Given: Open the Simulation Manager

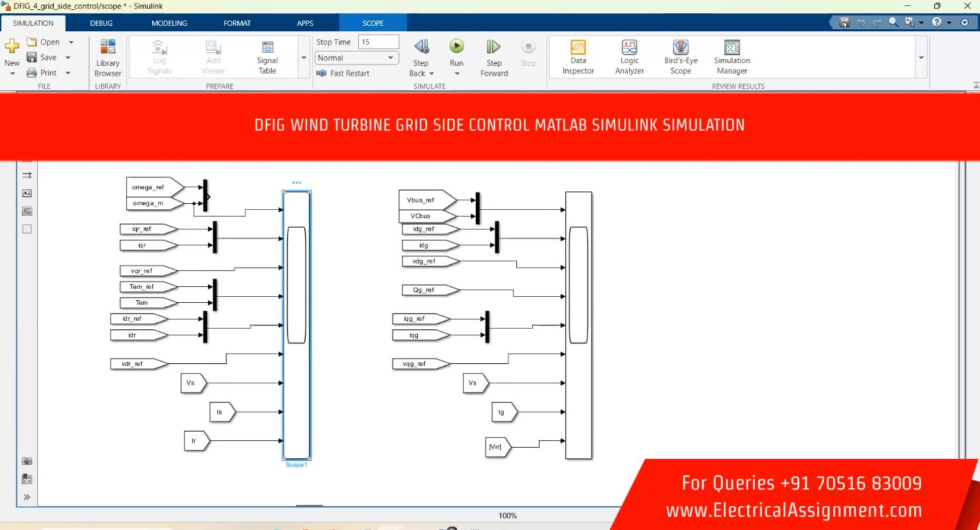Looking at the screenshot, I should coord(732,57).
